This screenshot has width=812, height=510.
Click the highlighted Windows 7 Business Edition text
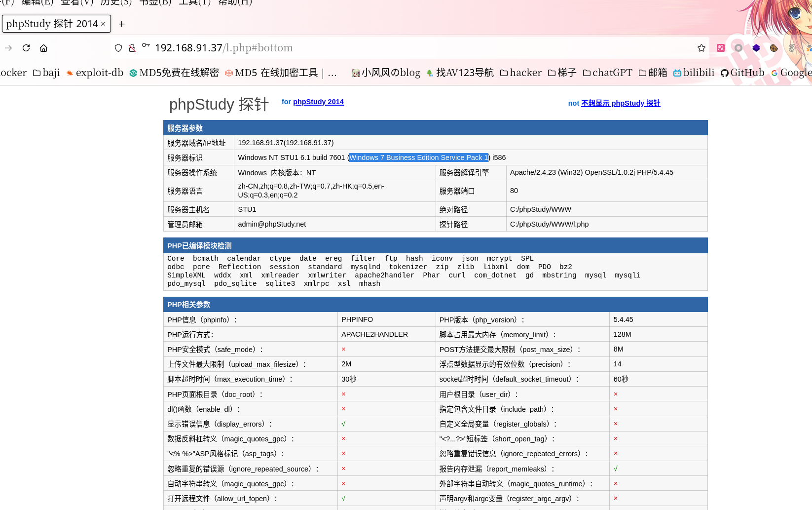419,157
